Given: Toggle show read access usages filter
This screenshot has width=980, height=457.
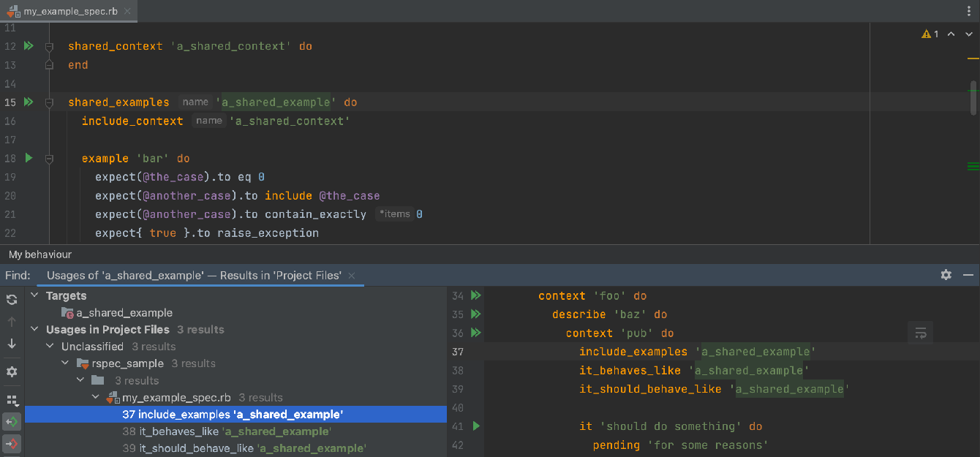Looking at the screenshot, I should tap(12, 422).
